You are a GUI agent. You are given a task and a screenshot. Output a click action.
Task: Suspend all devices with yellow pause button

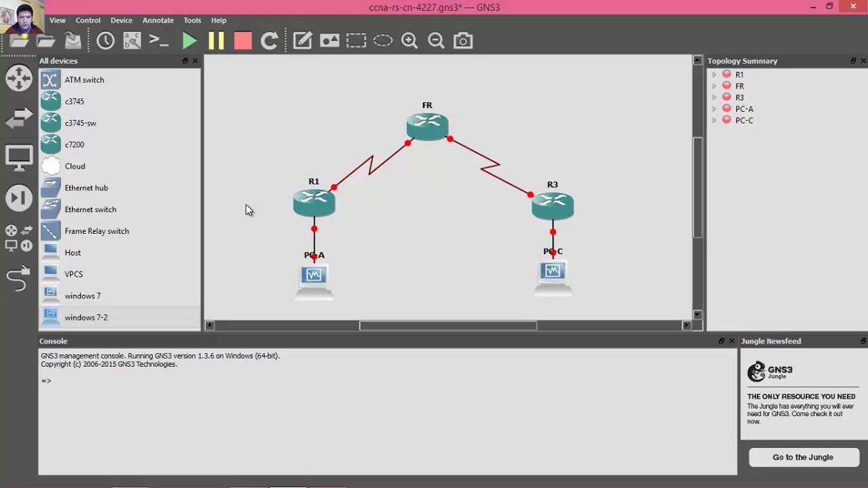click(x=216, y=41)
